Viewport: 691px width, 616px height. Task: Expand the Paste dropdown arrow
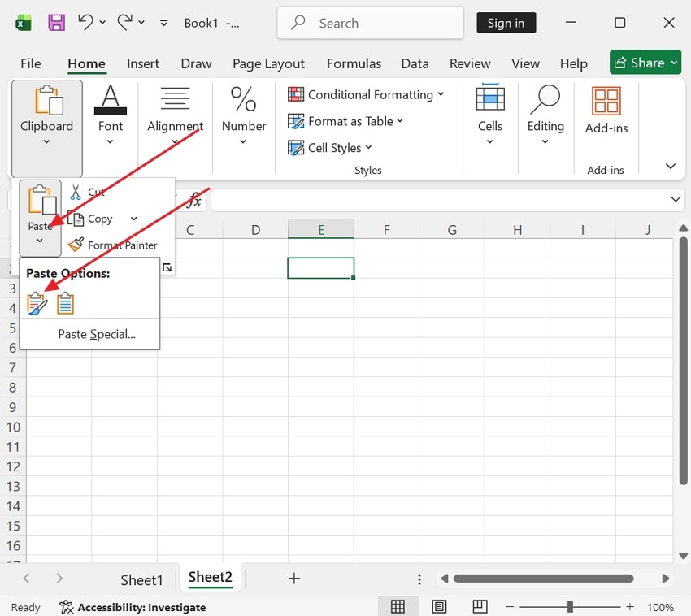point(40,239)
